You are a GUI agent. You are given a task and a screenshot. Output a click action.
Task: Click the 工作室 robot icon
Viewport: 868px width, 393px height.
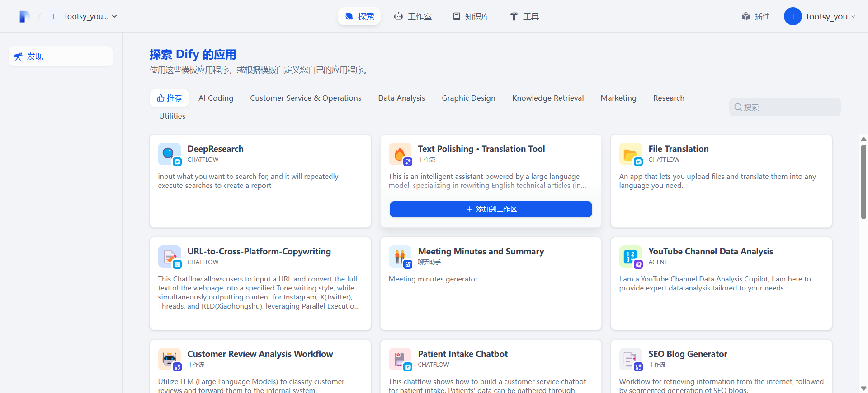[x=398, y=16]
